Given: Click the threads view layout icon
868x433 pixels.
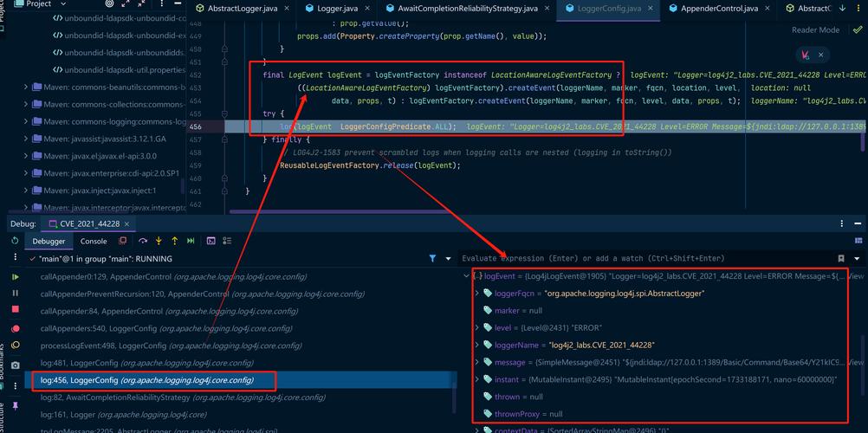Looking at the screenshot, I should click(x=227, y=241).
